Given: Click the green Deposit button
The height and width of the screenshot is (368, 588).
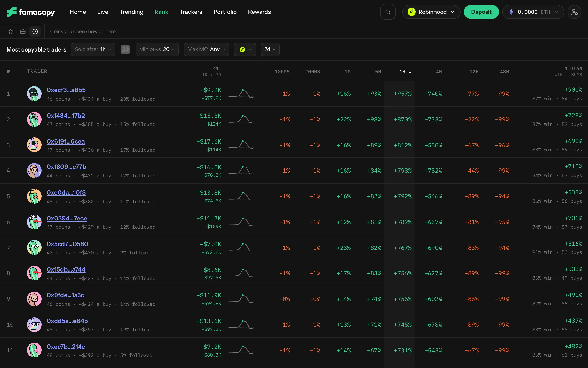Looking at the screenshot, I should [x=481, y=12].
